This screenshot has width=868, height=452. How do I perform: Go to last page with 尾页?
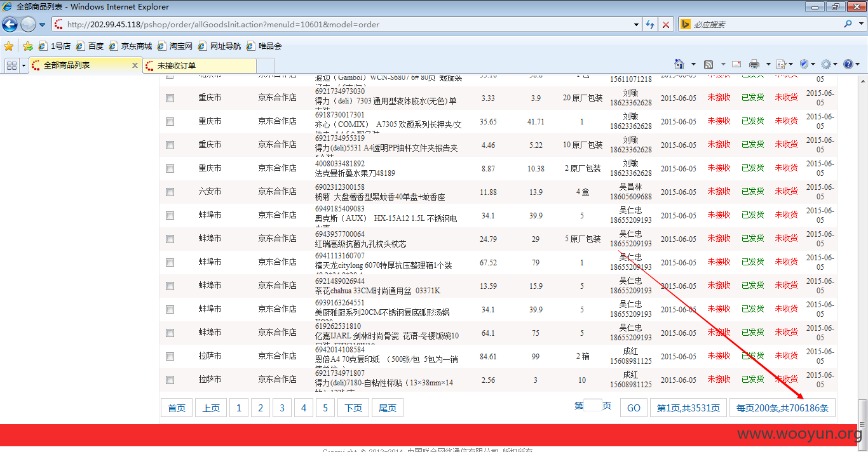click(388, 408)
